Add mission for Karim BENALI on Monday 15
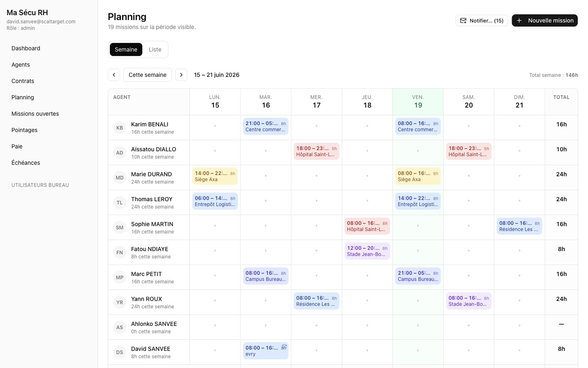588x368 pixels. click(215, 126)
